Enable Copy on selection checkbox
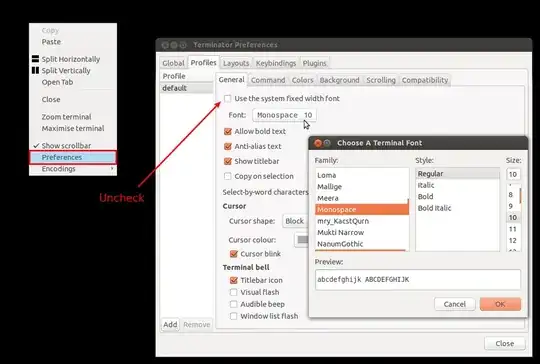Viewport: 540px width, 364px height. click(227, 176)
